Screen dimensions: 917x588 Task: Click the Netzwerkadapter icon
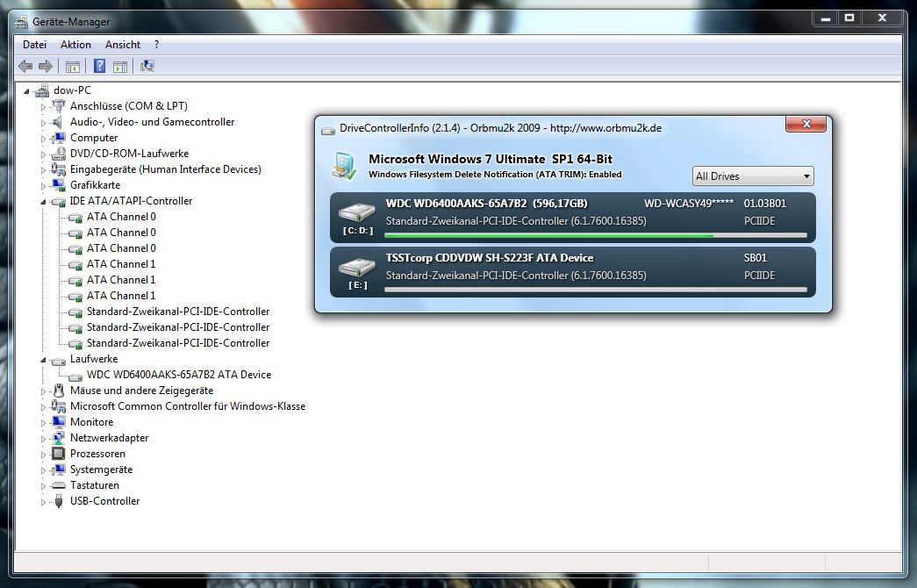[x=59, y=438]
